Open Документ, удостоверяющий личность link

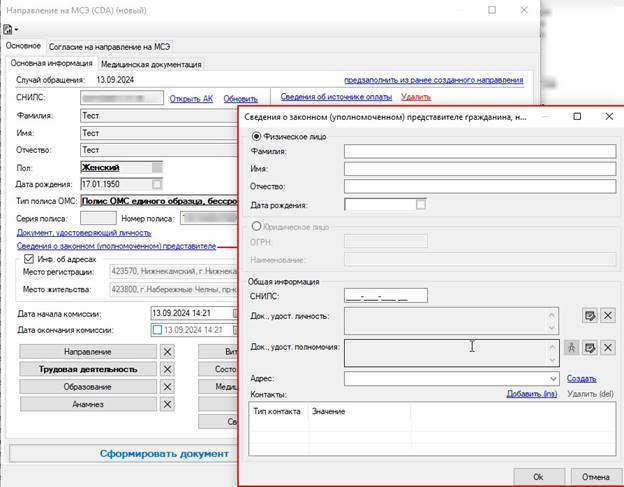click(x=84, y=232)
